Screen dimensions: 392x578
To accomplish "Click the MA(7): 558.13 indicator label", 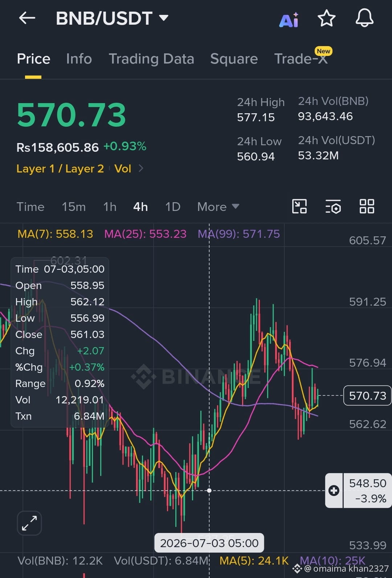I will tap(55, 234).
